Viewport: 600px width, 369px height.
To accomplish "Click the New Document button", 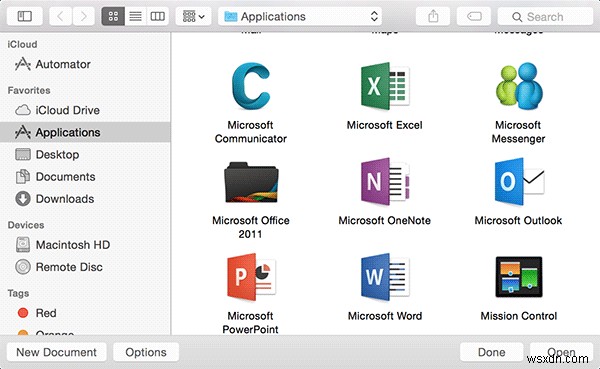I will click(56, 352).
